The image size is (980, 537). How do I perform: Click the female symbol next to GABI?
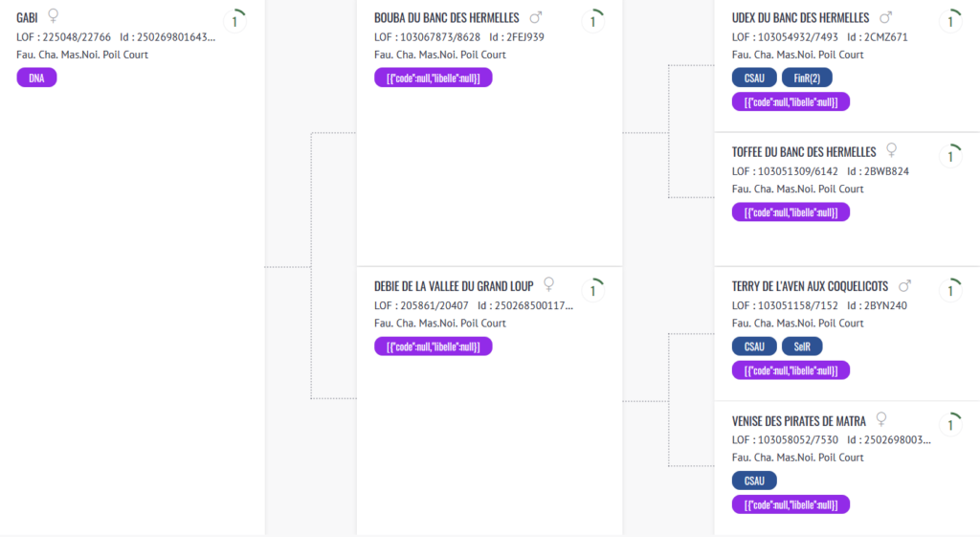[x=54, y=15]
